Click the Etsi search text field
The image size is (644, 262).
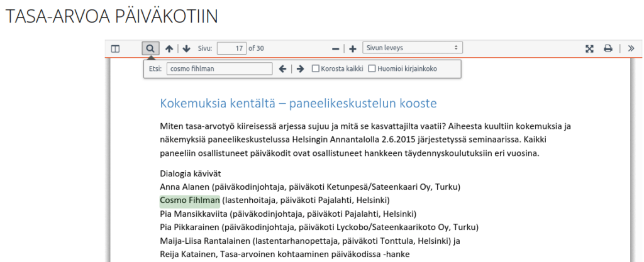click(219, 68)
